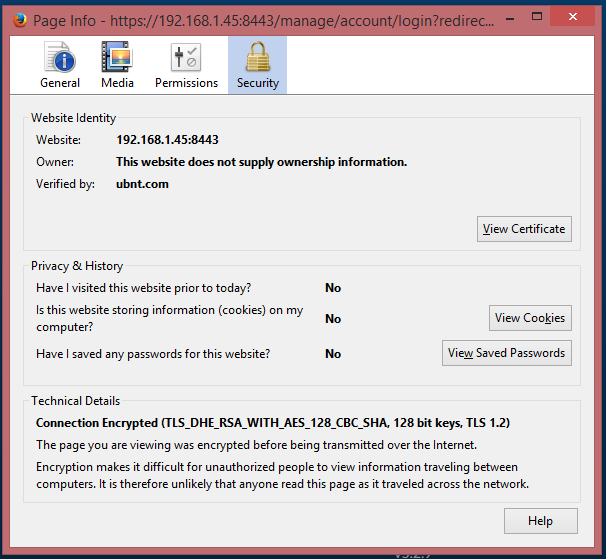This screenshot has height=559, width=606.
Task: Open View Certificate dialog
Action: pos(524,229)
